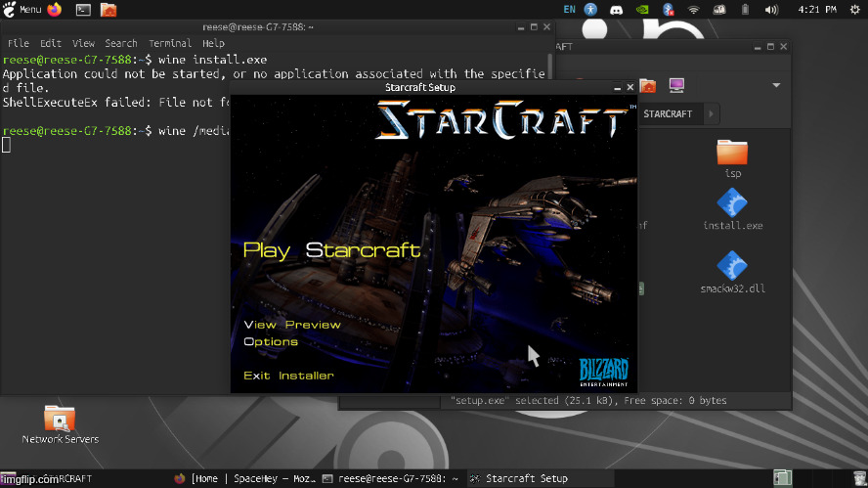868x488 pixels.
Task: Click the system monitor tray icon
Action: pos(719,10)
